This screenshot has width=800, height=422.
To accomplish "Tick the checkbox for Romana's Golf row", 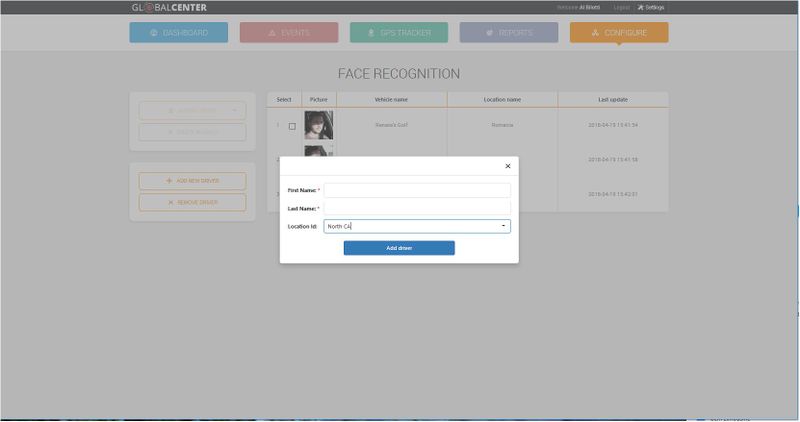I will coord(292,126).
